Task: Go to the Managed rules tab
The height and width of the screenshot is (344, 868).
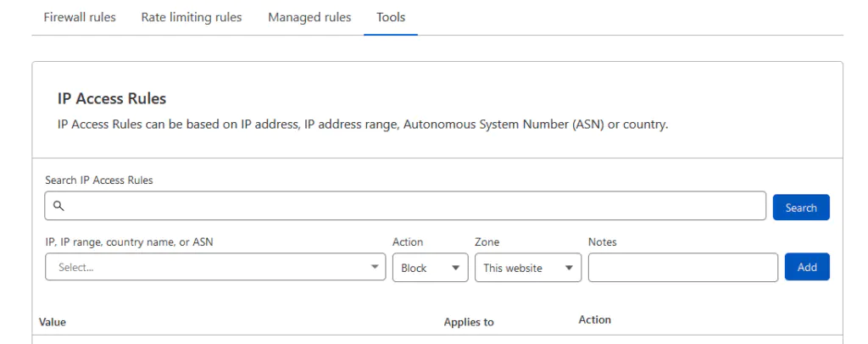Action: point(309,18)
